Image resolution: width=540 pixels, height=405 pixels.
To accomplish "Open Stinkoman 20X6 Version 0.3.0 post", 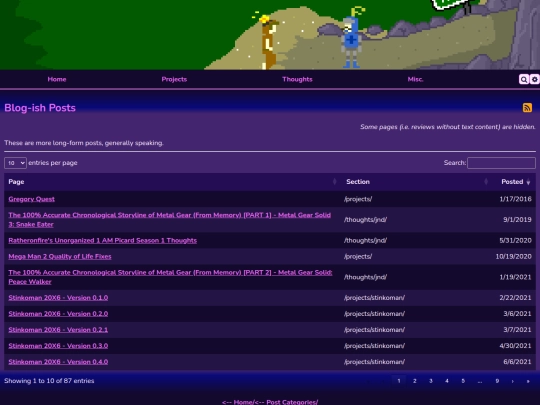I will (x=58, y=346).
